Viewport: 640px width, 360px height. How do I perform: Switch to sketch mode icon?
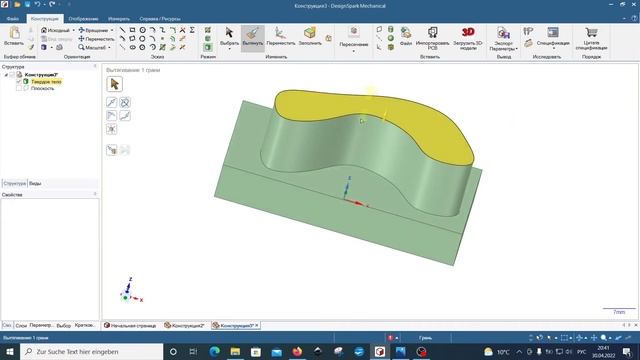pos(208,30)
